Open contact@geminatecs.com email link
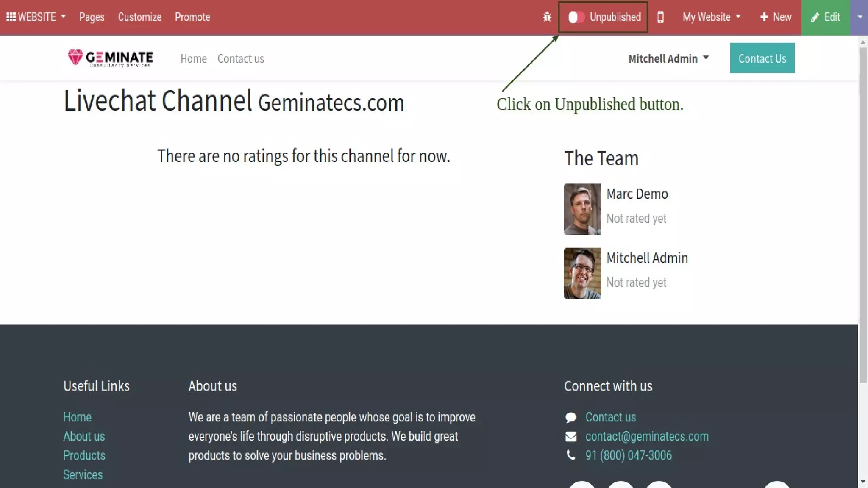The width and height of the screenshot is (868, 488). coord(647,436)
